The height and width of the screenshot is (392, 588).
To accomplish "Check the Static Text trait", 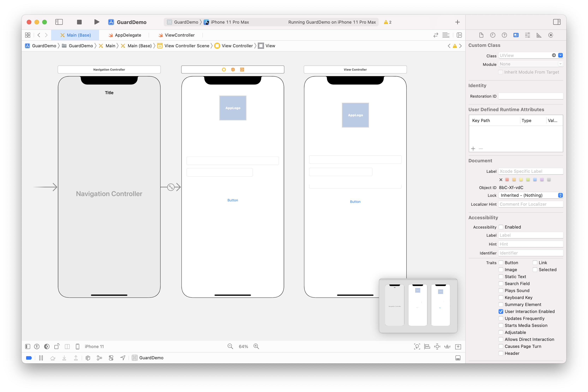I will (x=501, y=277).
